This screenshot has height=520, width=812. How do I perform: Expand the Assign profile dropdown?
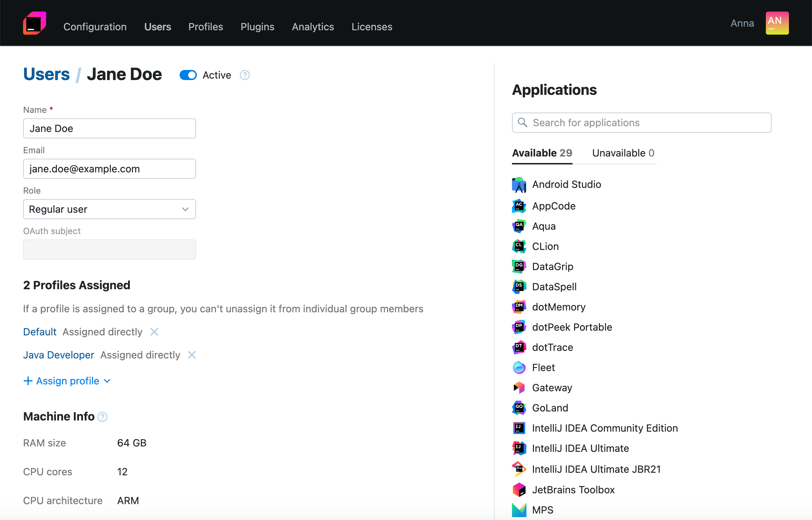point(67,381)
